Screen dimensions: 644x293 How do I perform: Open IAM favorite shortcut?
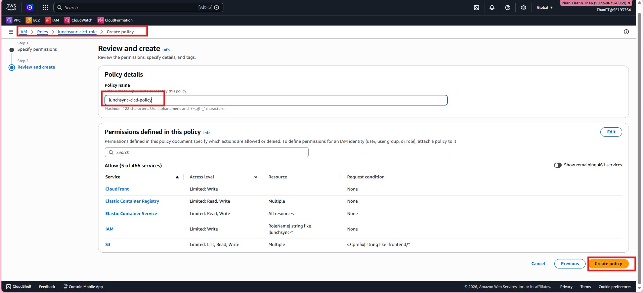point(52,20)
